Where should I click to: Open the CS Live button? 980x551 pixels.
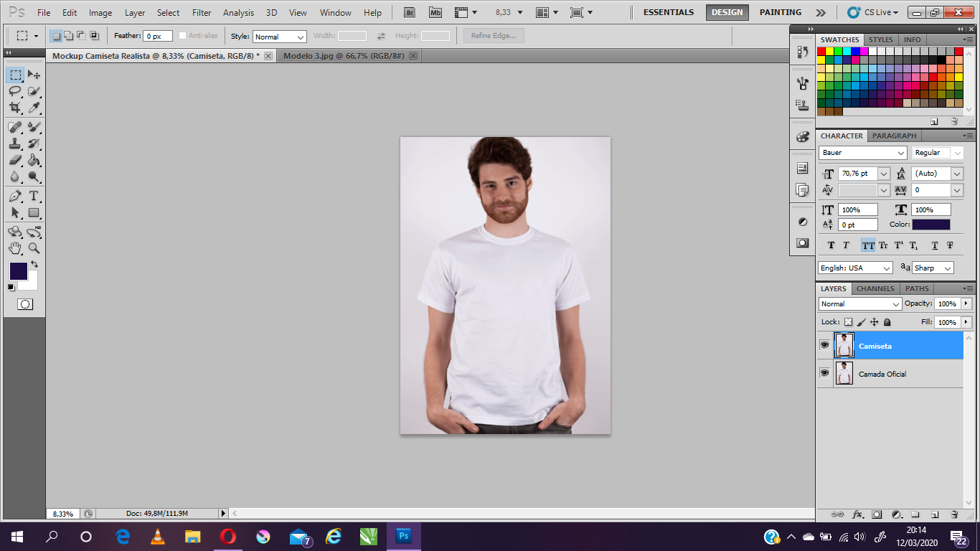point(873,12)
